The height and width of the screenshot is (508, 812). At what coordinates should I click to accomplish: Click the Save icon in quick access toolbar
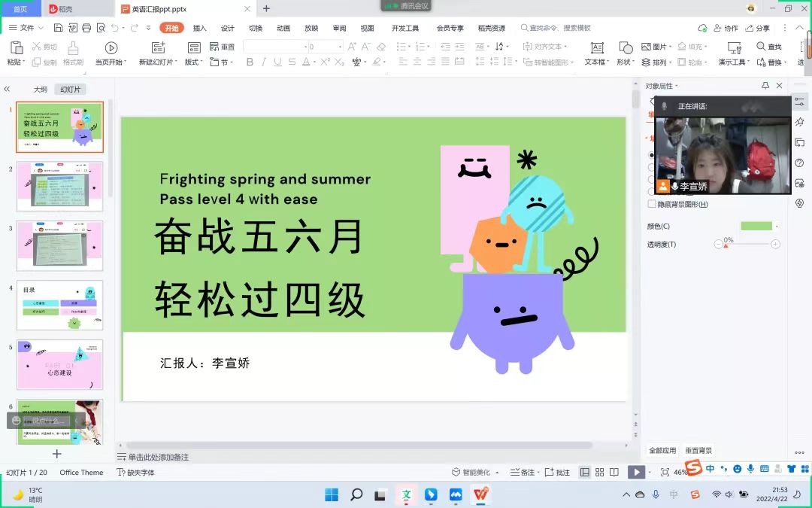click(58, 28)
